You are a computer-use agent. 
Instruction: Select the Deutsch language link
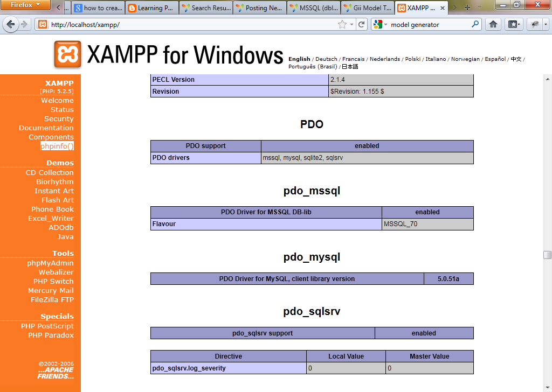point(326,59)
